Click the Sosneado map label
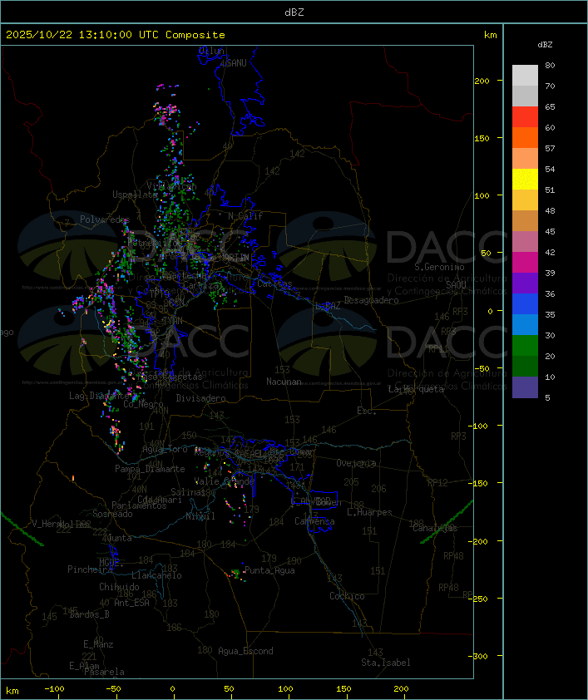588x700 pixels. pyautogui.click(x=112, y=514)
